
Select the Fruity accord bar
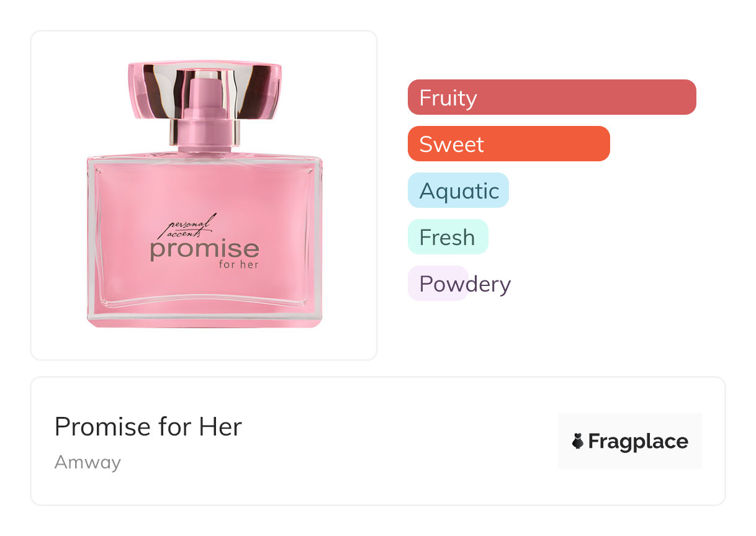click(551, 97)
